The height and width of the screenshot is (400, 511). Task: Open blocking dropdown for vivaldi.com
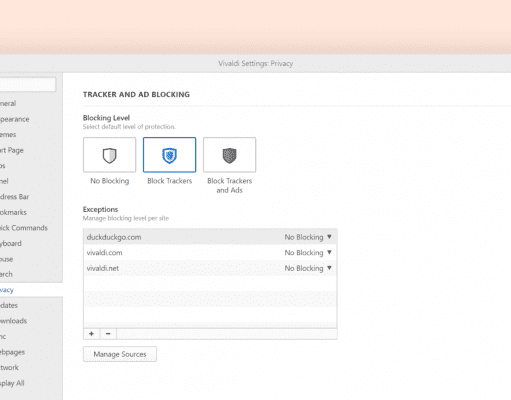coord(308,253)
